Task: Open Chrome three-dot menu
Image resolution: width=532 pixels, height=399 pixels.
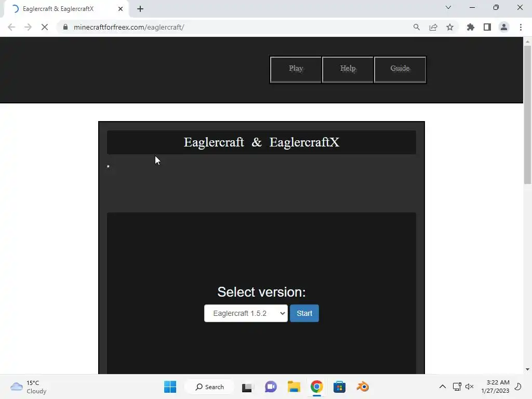Action: tap(521, 27)
